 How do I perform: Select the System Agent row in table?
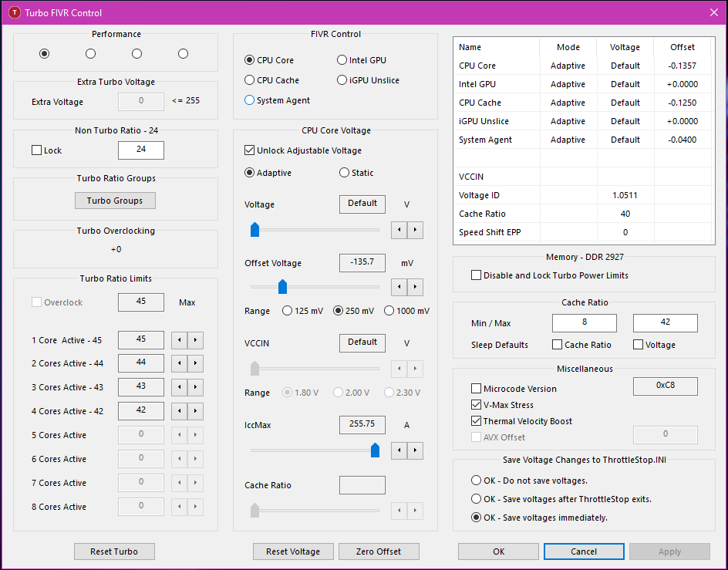[x=486, y=140]
